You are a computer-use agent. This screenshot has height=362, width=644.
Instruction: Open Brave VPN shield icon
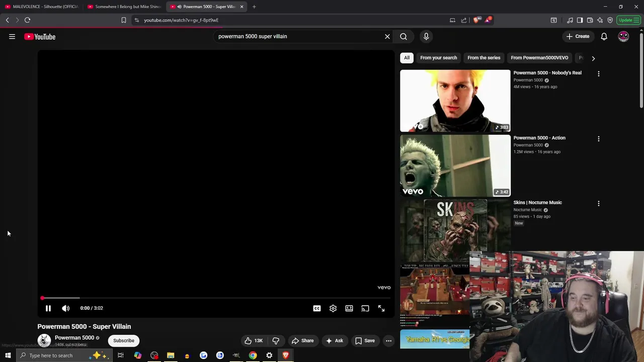(610, 20)
